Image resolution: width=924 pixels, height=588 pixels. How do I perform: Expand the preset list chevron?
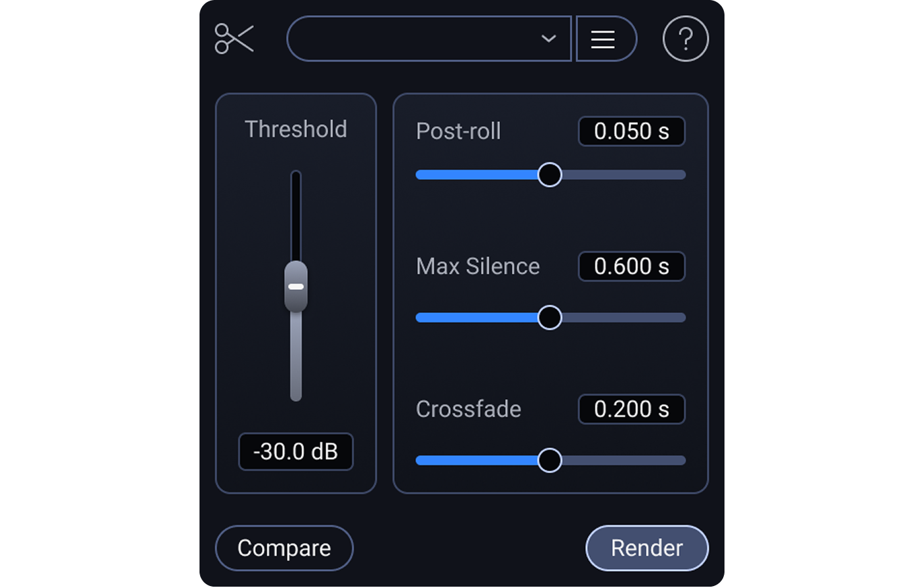click(549, 38)
